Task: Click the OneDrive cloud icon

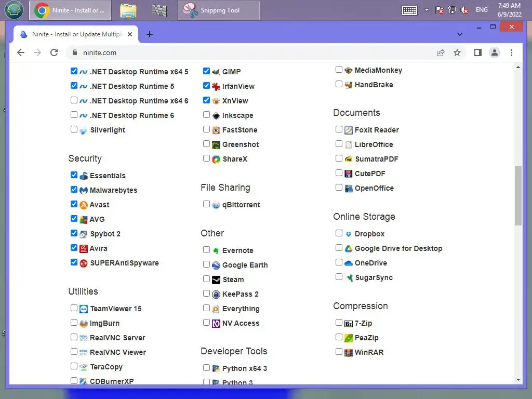Action: coord(349,263)
